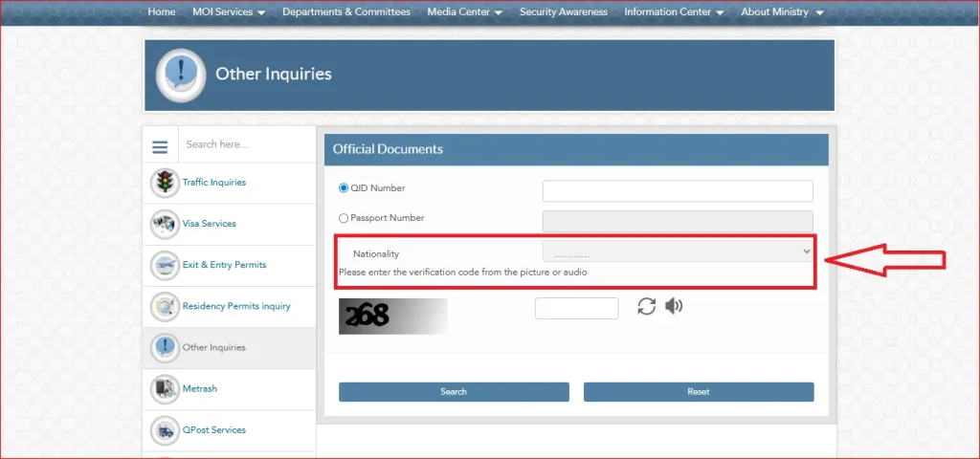Click the verification code input field

tap(577, 309)
